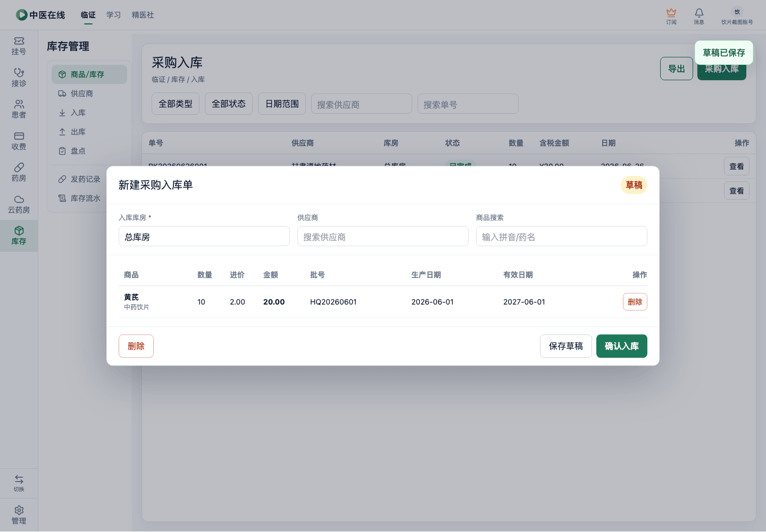Click the 有效日期 column header in dialog

click(x=518, y=275)
